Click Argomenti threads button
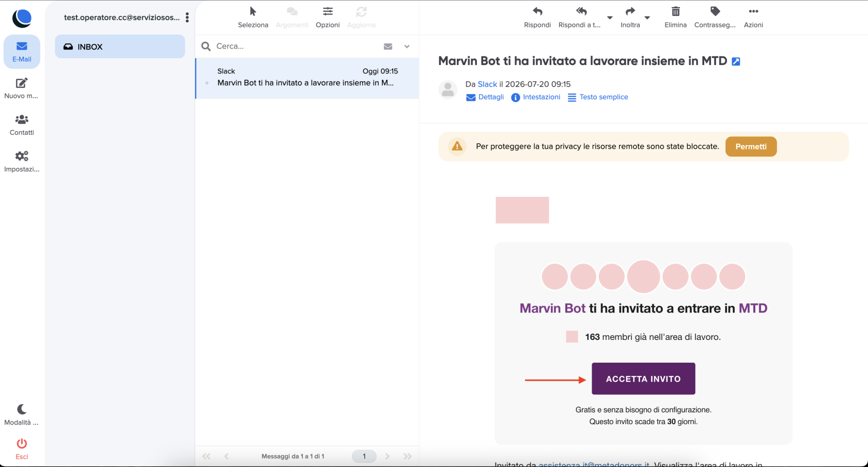This screenshot has height=467, width=868. click(x=292, y=18)
